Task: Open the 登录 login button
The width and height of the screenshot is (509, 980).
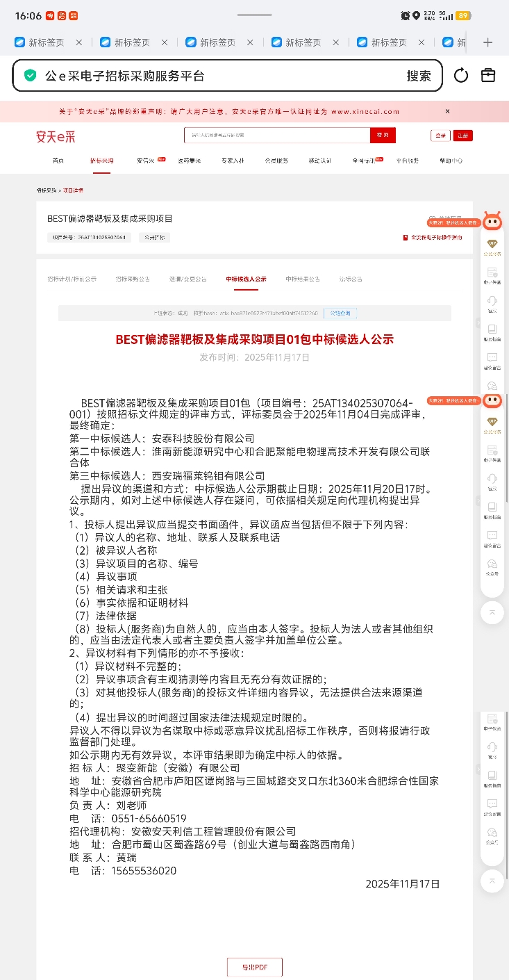Action: [x=440, y=136]
